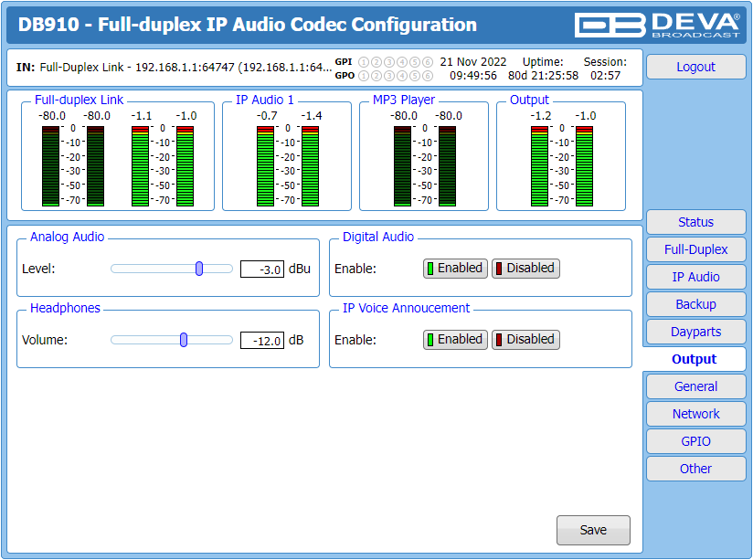Disable IP Voice Announcement
Viewport: 753px width, 560px height.
coord(525,339)
